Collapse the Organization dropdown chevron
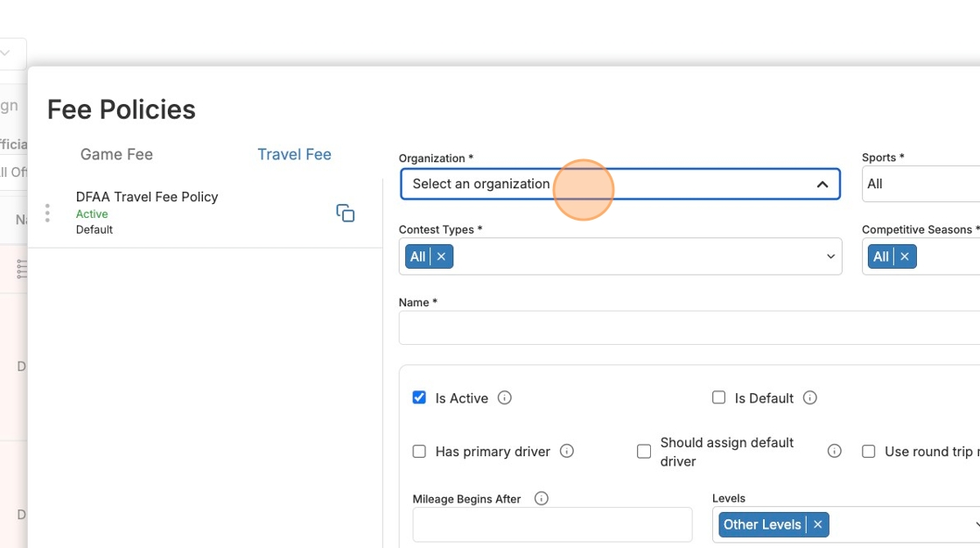The height and width of the screenshot is (548, 980). point(822,184)
